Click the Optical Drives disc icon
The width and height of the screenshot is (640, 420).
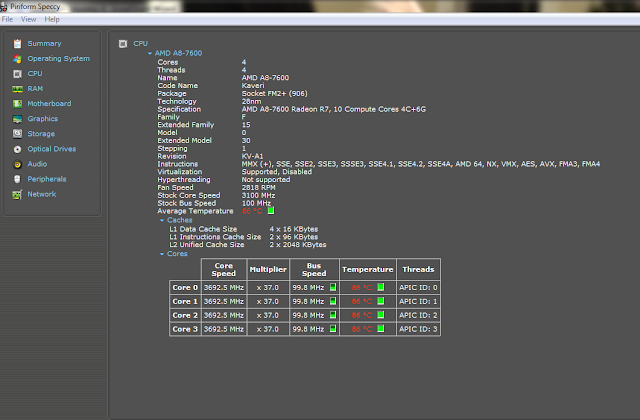click(x=17, y=149)
